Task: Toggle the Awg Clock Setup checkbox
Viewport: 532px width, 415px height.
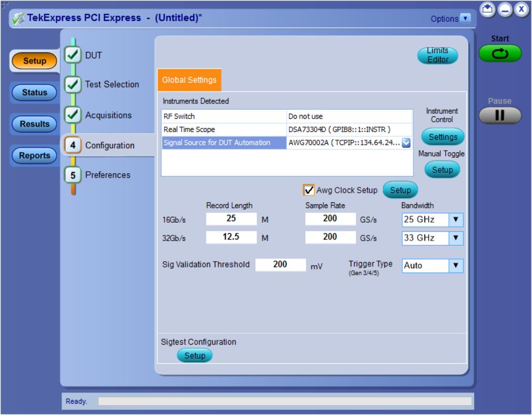Action: click(x=309, y=190)
